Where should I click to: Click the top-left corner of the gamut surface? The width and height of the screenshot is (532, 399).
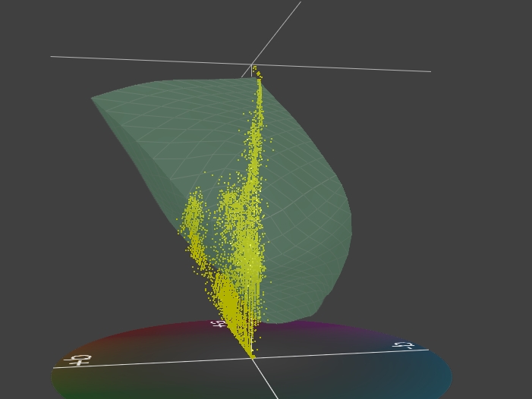[93, 98]
